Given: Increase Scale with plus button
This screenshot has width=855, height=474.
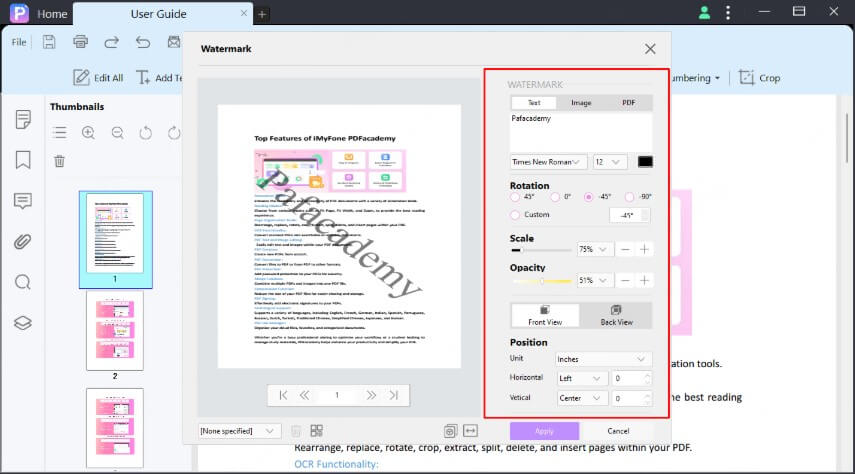Looking at the screenshot, I should 645,249.
